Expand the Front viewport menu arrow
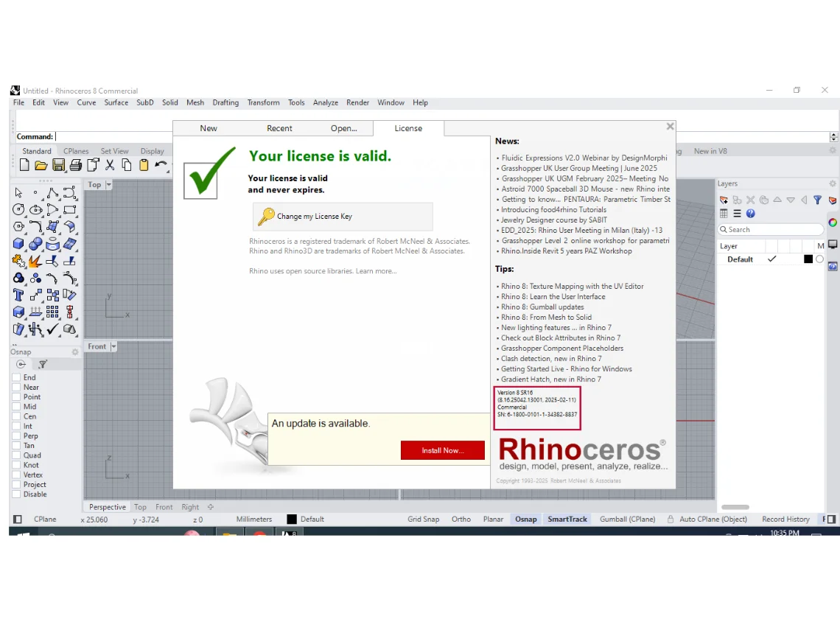This screenshot has width=840, height=630. click(x=113, y=346)
